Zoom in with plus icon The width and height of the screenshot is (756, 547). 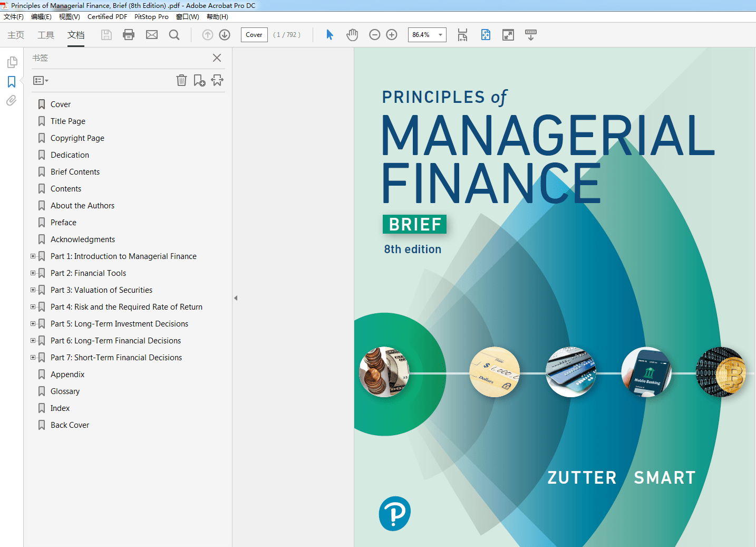coord(392,35)
